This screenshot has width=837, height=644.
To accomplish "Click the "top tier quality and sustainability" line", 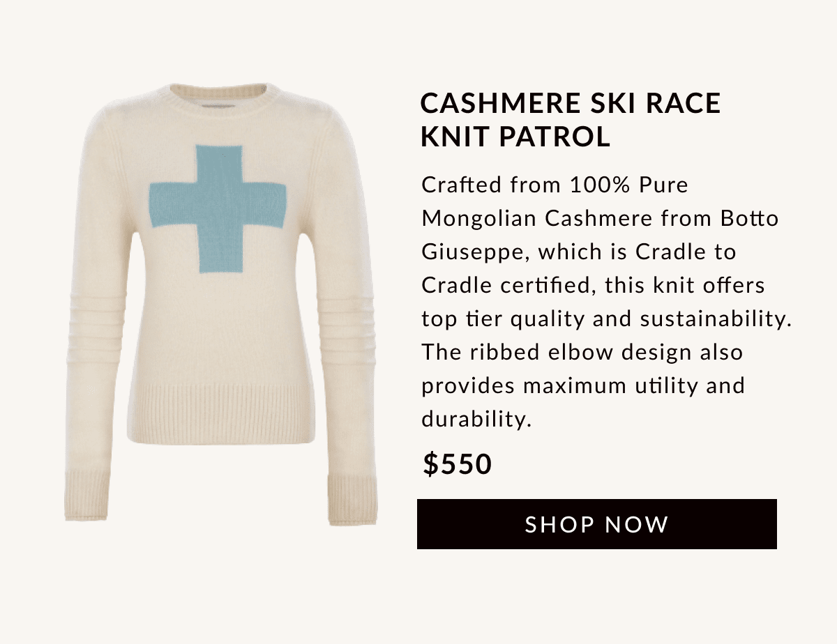I will point(605,319).
